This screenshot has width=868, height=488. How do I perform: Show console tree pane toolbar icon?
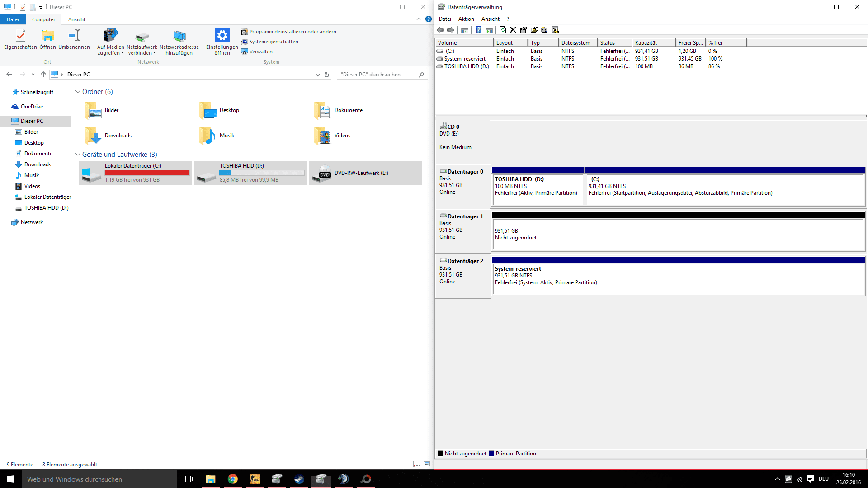[464, 30]
